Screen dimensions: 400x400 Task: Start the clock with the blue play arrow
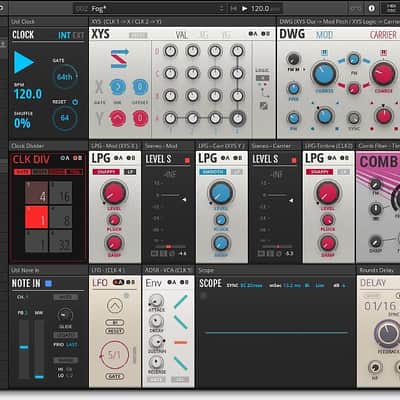[23, 62]
